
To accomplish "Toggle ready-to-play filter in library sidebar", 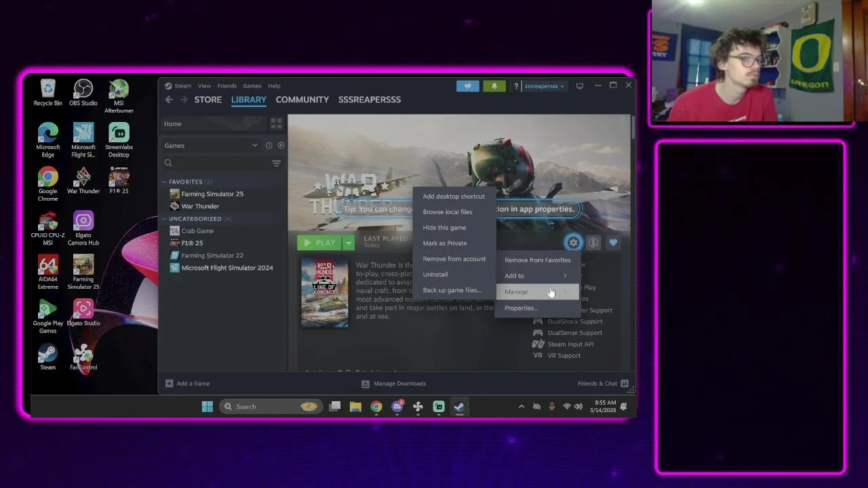I will [x=281, y=145].
